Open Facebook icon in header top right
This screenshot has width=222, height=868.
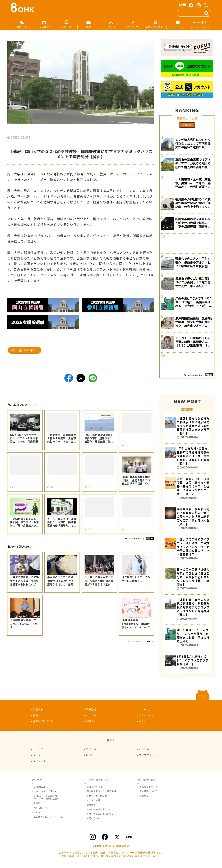pyautogui.click(x=191, y=5)
